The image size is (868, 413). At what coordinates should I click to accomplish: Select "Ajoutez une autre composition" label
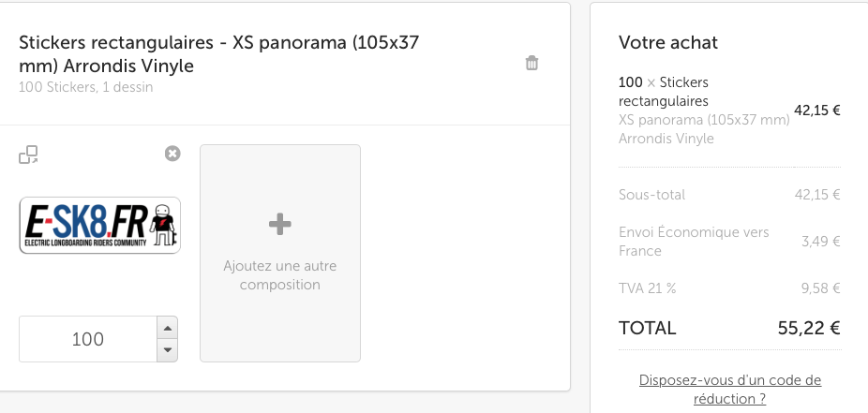(x=280, y=274)
